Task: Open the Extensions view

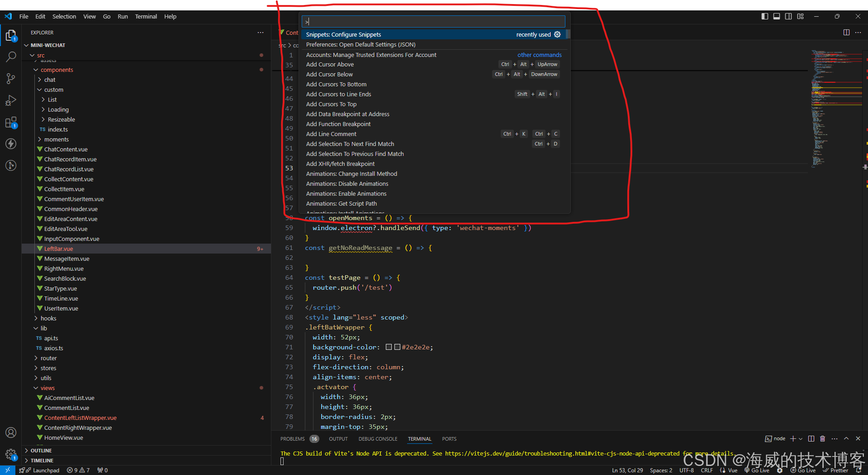Action: tap(11, 122)
